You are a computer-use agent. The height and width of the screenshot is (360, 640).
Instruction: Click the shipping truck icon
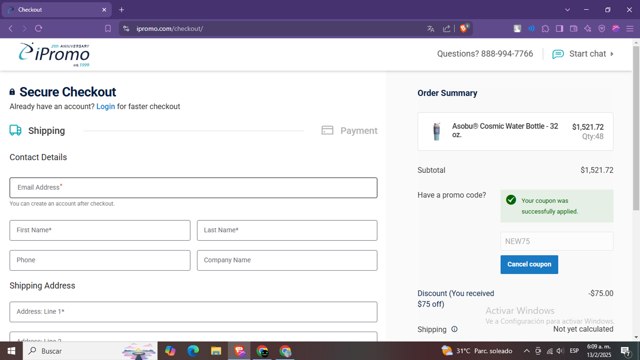[x=16, y=130]
